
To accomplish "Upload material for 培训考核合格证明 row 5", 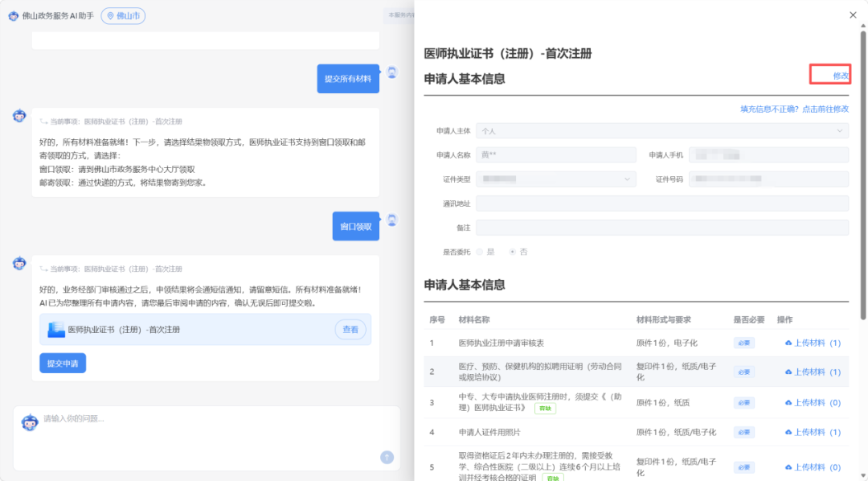I will coord(813,467).
